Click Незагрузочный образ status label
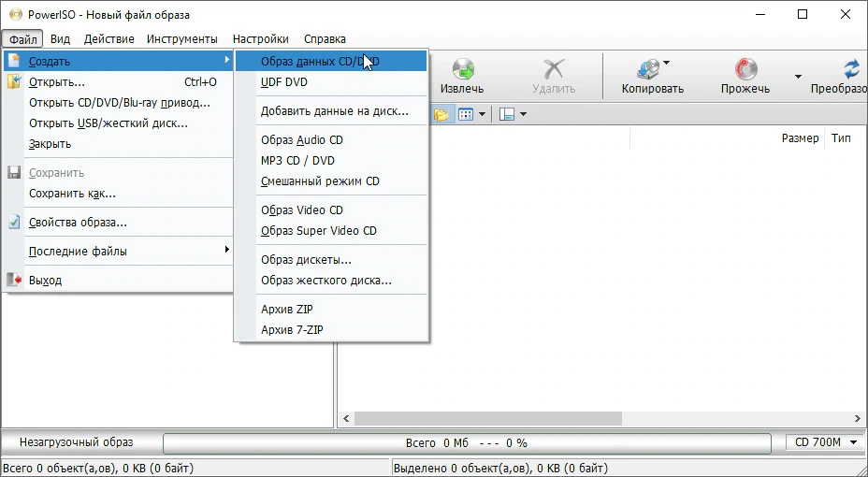The height and width of the screenshot is (477, 868). click(x=77, y=442)
